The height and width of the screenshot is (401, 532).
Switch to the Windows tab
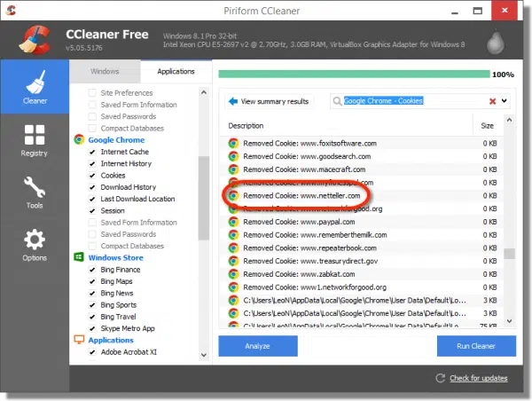point(105,71)
